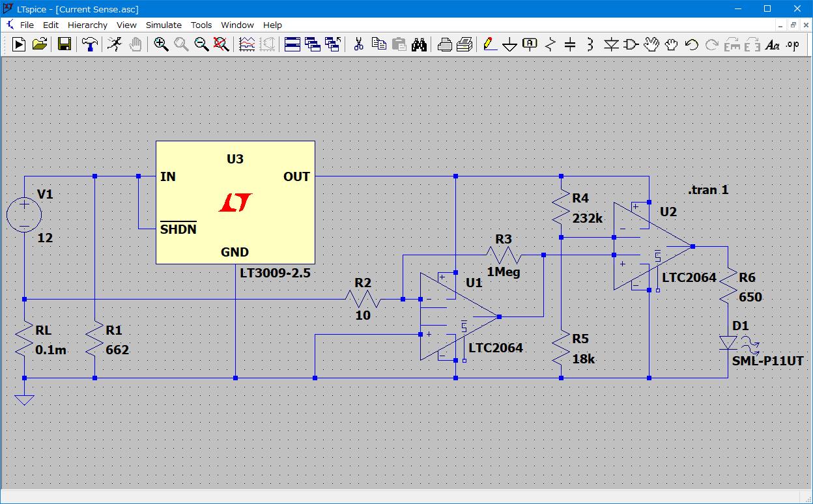
Task: Save the schematic with the floppy icon
Action: point(64,44)
